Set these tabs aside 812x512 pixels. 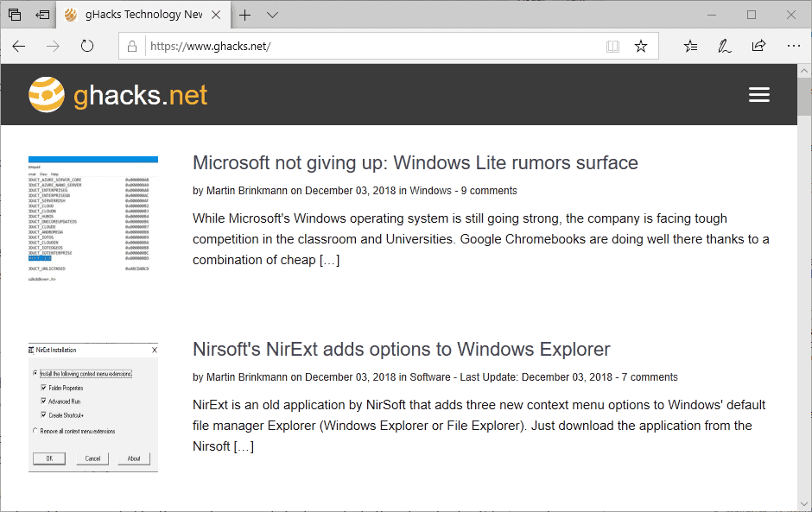click(x=42, y=15)
